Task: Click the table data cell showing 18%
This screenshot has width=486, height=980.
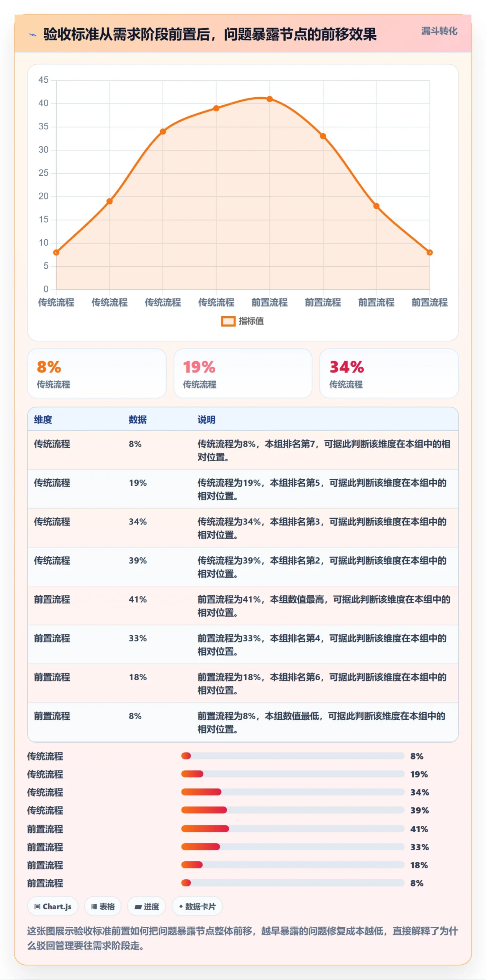Action: 138,677
